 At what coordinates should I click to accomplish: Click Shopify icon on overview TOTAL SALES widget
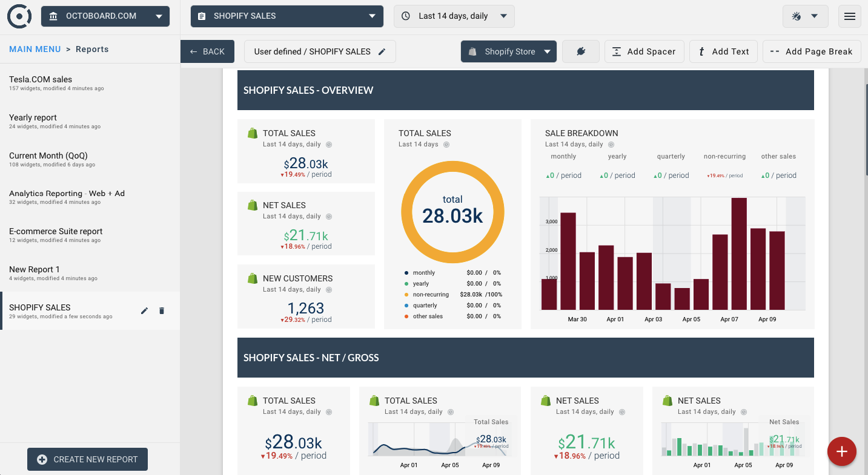[x=253, y=133]
